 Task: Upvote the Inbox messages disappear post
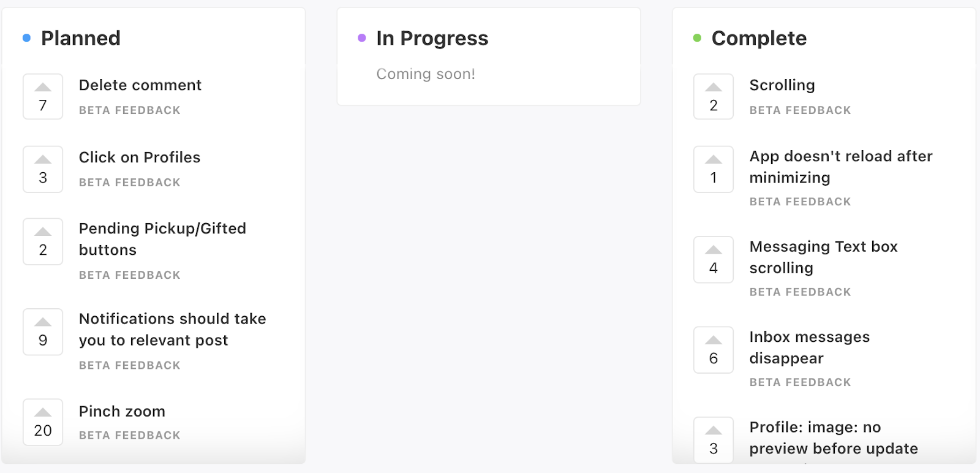point(713,350)
